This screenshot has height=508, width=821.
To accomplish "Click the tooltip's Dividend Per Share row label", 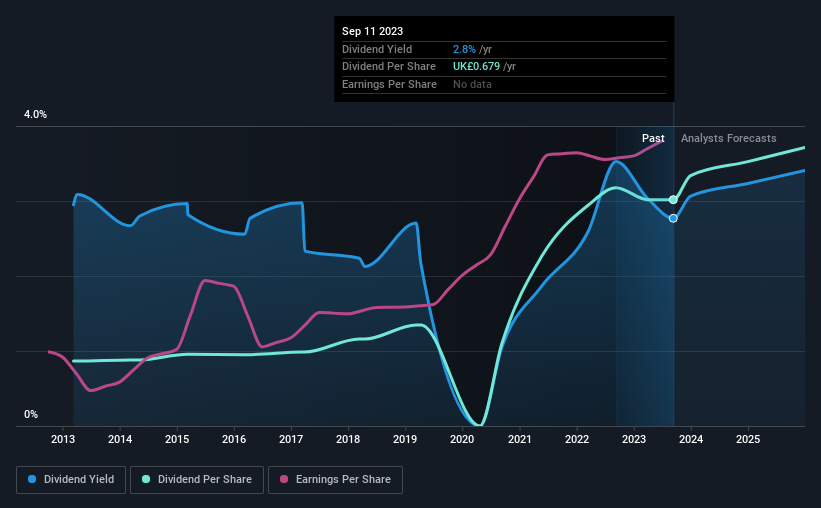I will pos(389,67).
